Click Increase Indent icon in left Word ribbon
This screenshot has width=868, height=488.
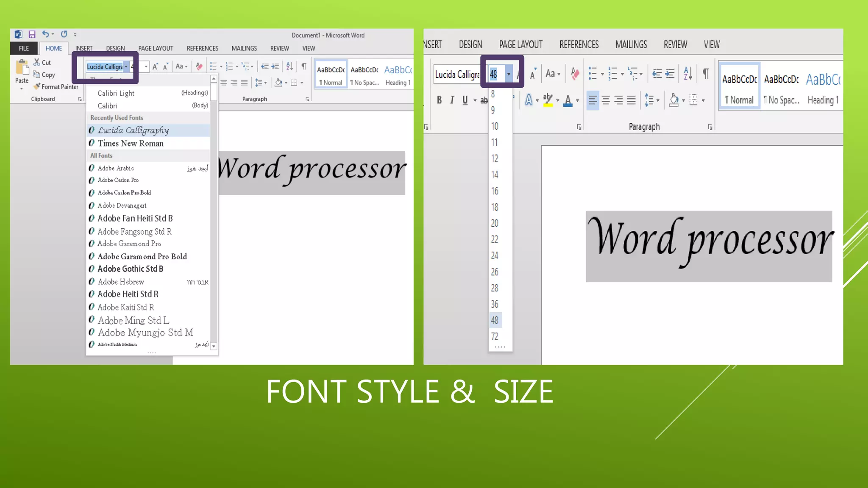(275, 66)
